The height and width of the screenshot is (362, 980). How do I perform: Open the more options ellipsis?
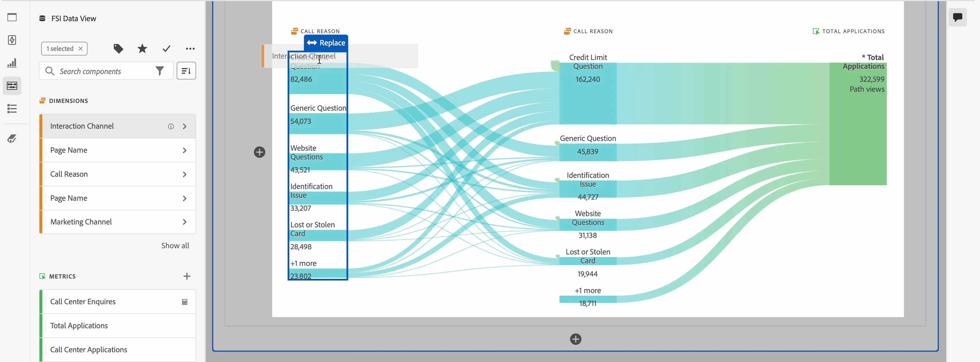point(190,49)
